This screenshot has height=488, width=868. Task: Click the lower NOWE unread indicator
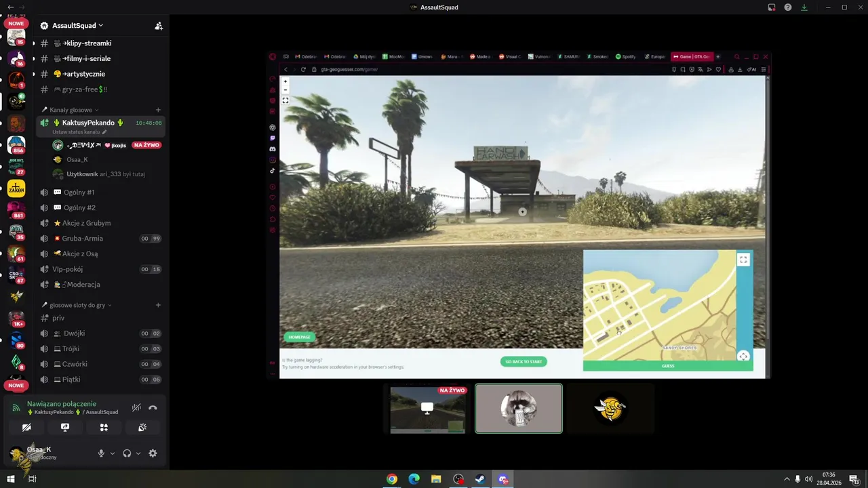point(16,385)
